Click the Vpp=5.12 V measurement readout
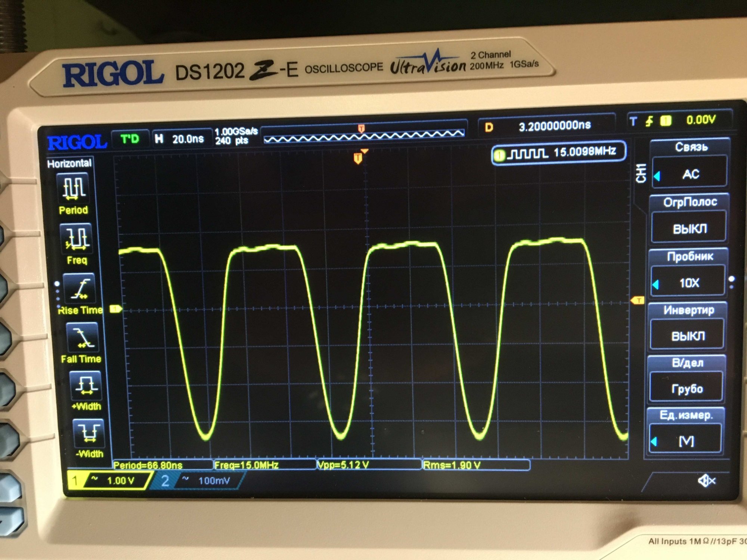The width and height of the screenshot is (747, 560). [x=343, y=465]
